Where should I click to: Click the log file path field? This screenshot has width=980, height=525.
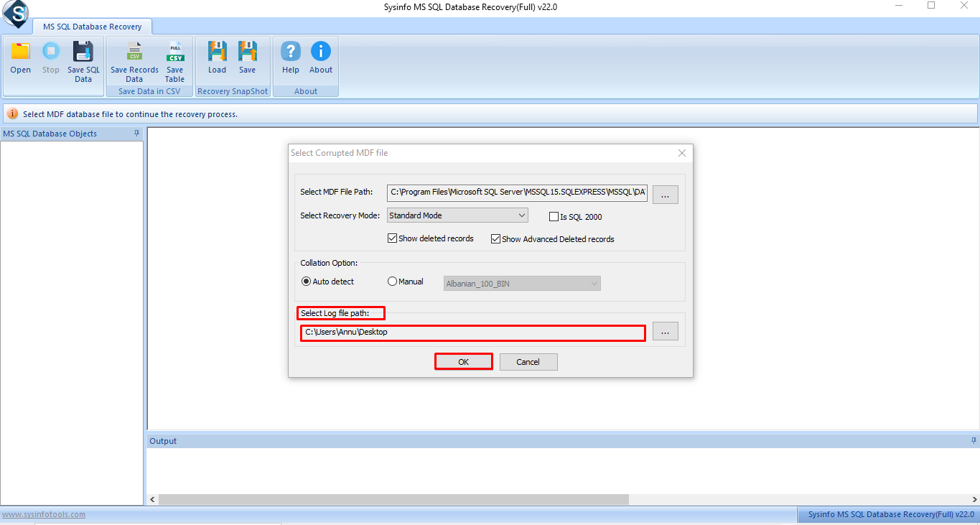coord(473,333)
